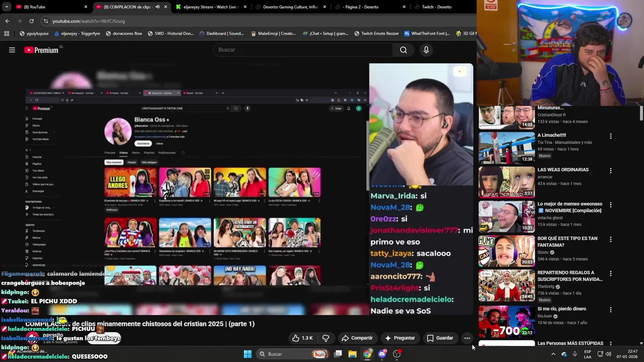Open File Explorer from the taskbar
This screenshot has width=644, height=362.
tap(352, 354)
